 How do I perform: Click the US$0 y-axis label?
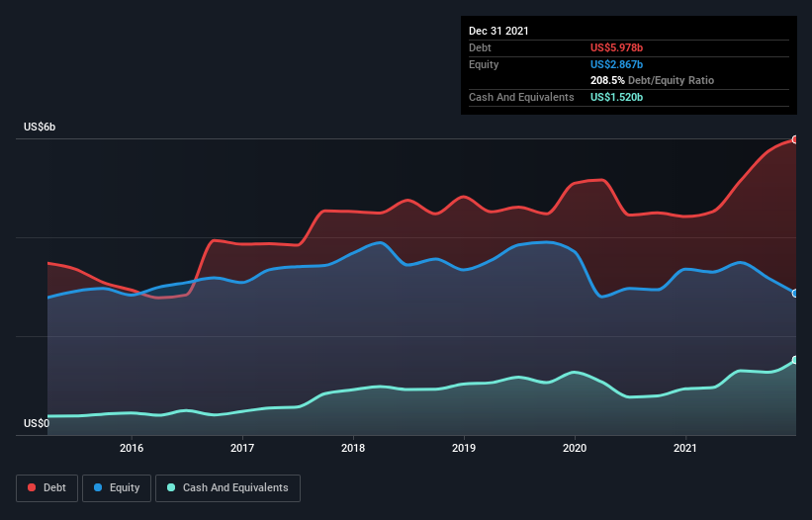pos(37,423)
